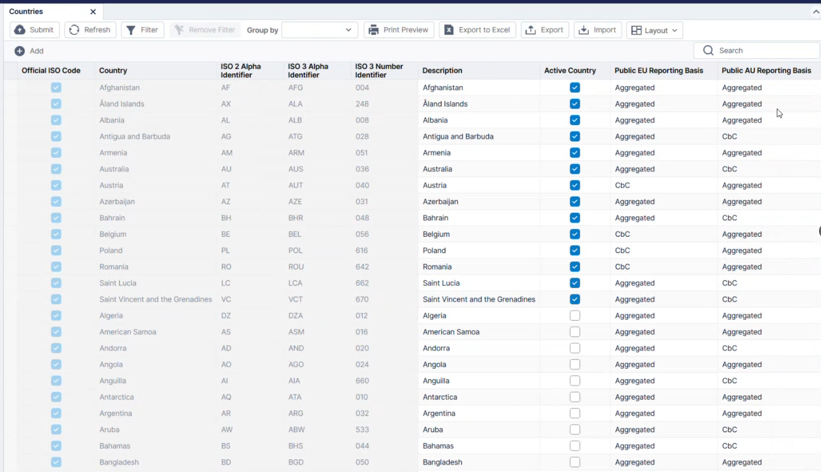Viewport: 821px width, 472px height.
Task: Uncheck Active Country for Australia
Action: 575,169
